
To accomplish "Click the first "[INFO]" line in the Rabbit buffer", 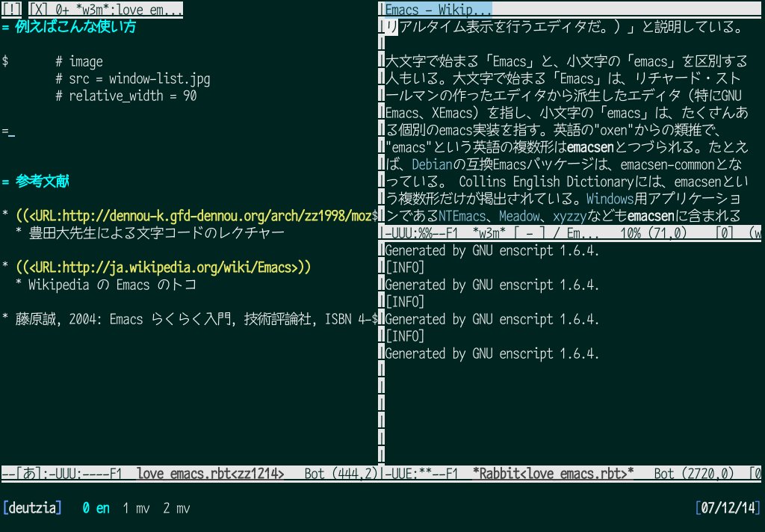I will [x=405, y=267].
